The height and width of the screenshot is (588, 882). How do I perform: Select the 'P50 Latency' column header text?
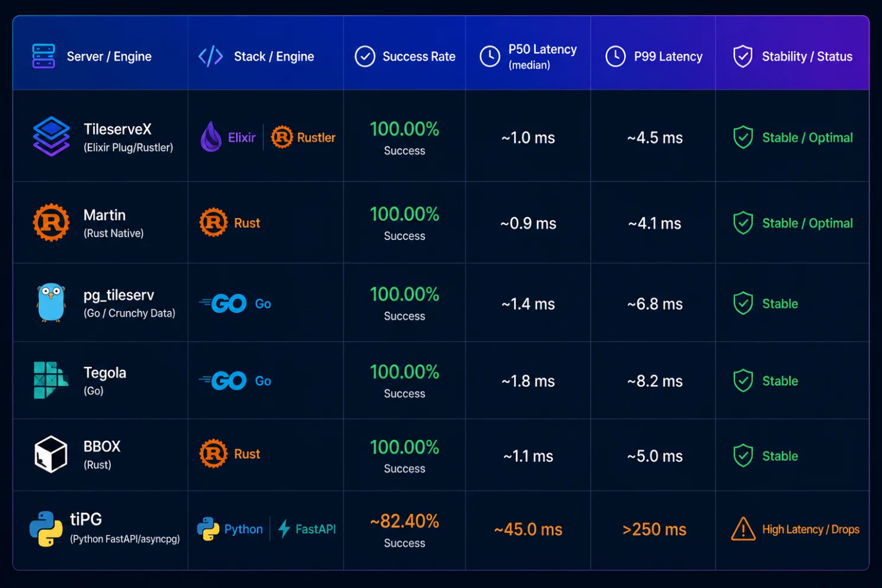pos(542,49)
